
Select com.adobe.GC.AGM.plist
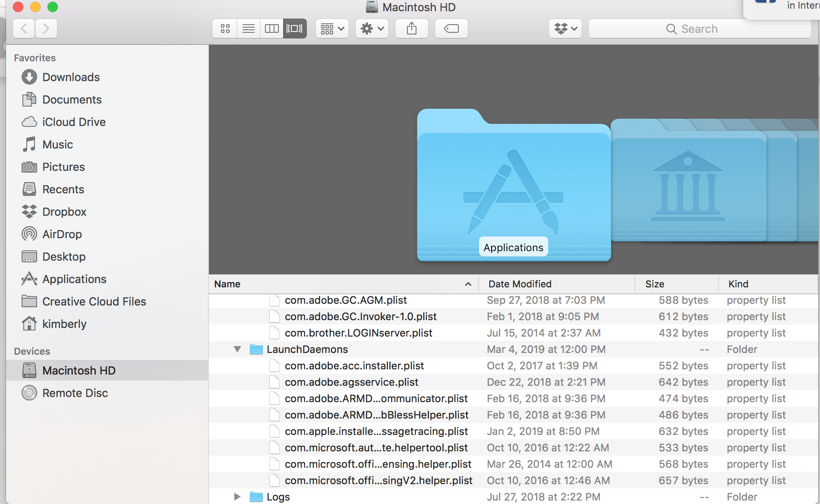pyautogui.click(x=514, y=300)
